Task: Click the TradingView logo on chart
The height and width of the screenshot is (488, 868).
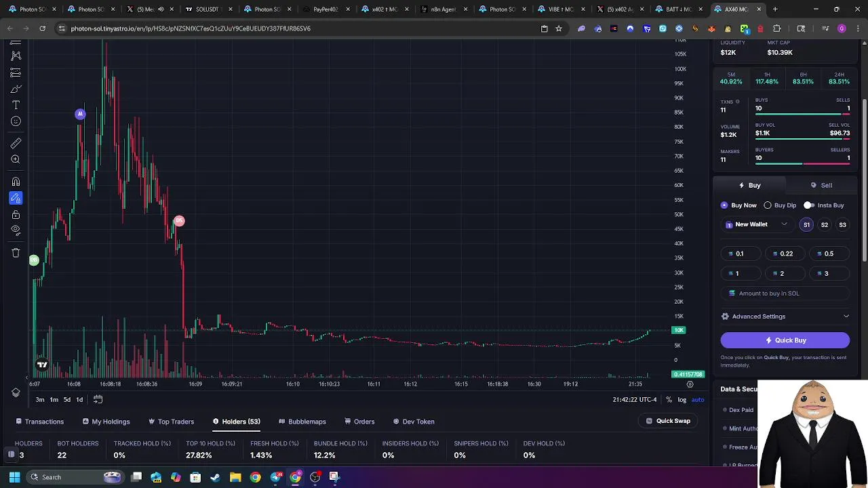Action: 42,365
